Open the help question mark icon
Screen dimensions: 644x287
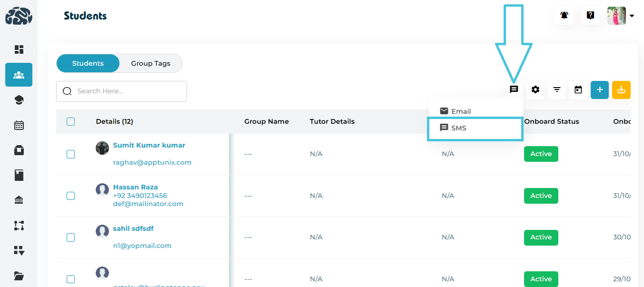pos(590,16)
